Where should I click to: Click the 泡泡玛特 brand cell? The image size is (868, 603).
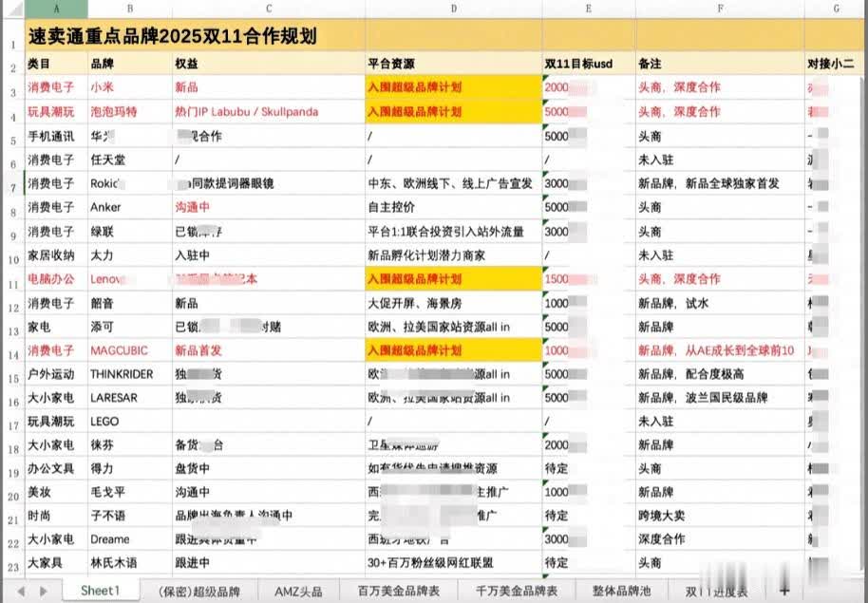(130, 112)
